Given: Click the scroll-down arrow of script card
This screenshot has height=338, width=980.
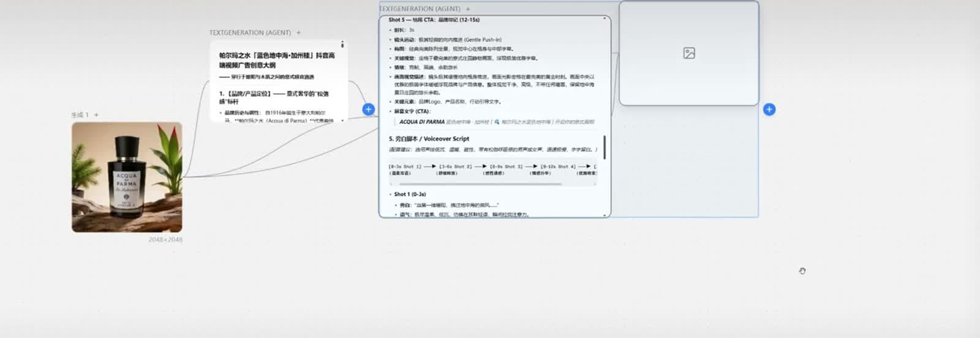Looking at the screenshot, I should tap(605, 215).
